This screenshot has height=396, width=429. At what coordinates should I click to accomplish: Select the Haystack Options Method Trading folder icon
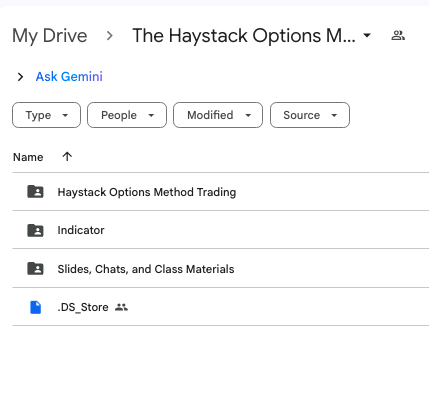click(35, 192)
